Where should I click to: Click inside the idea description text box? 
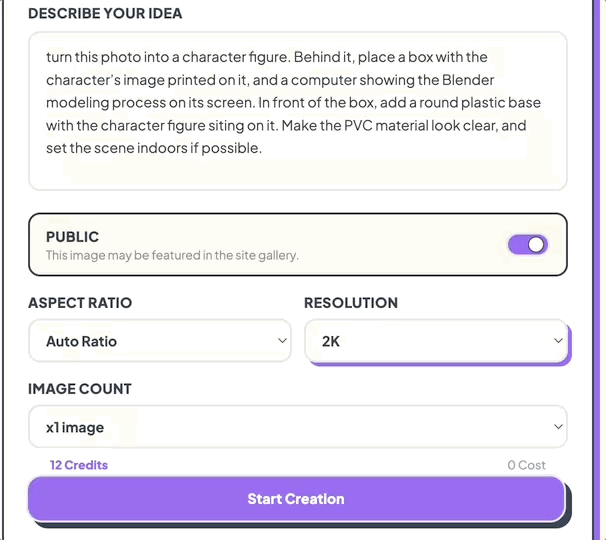click(x=297, y=110)
